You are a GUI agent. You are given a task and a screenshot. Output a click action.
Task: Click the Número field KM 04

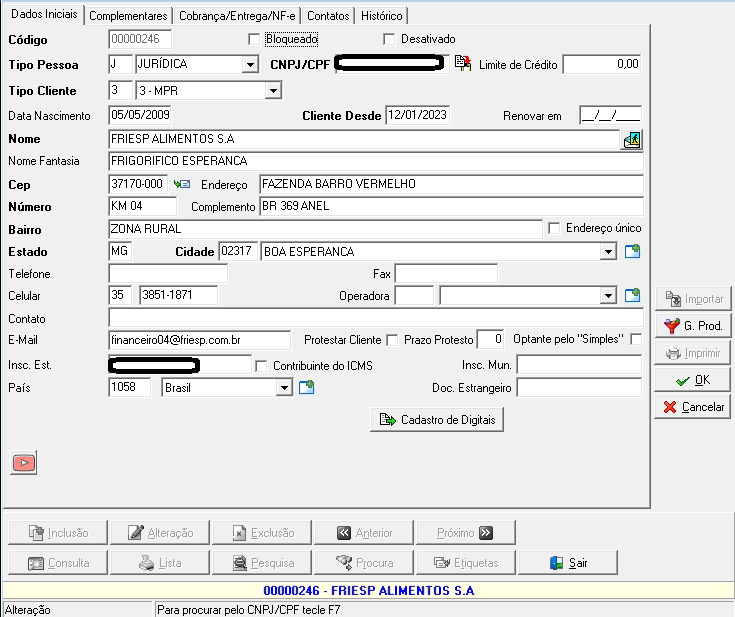[142, 206]
